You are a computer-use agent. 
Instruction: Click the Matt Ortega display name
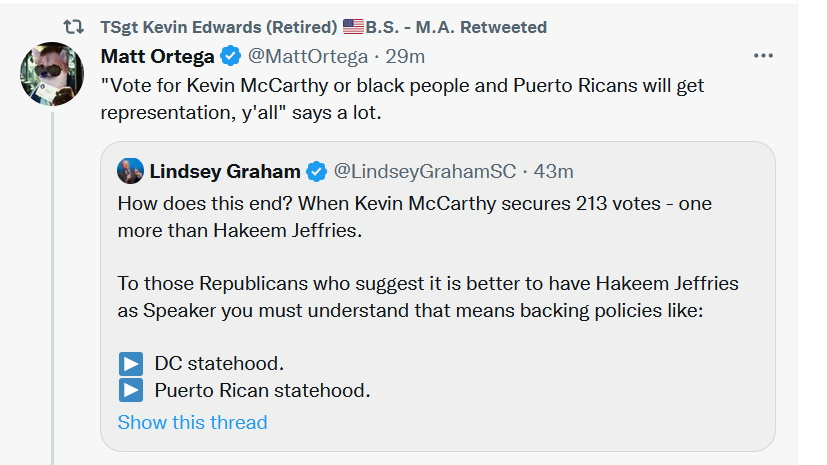(x=158, y=55)
